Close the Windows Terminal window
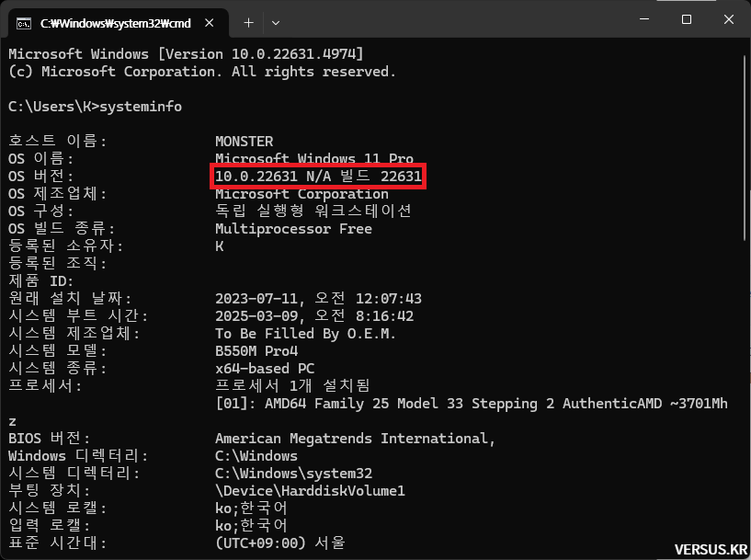This screenshot has height=560, width=751. pos(729,19)
